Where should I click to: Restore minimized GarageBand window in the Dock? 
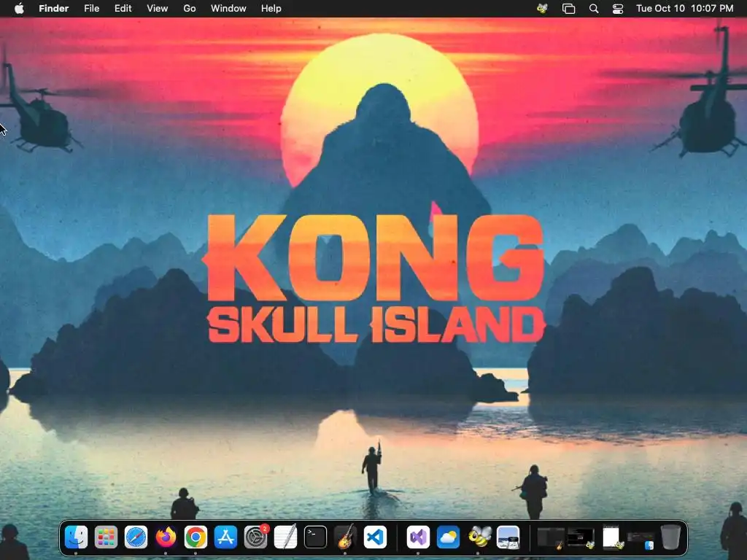pos(551,537)
